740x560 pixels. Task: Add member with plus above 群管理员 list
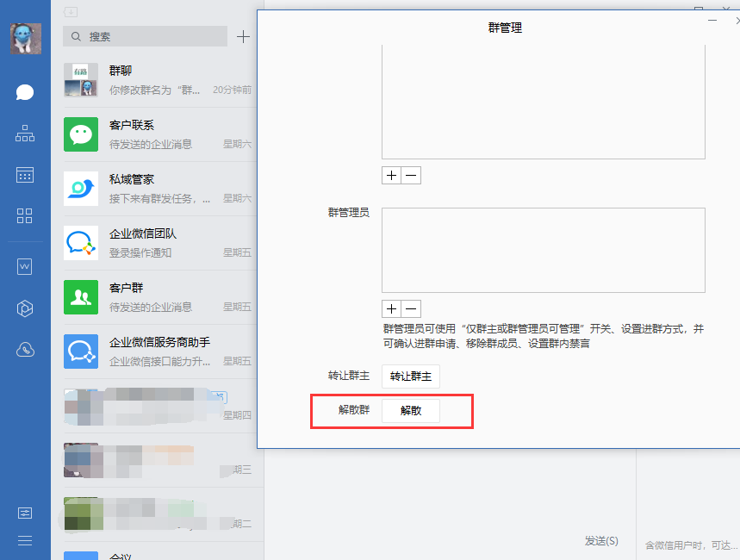(391, 176)
